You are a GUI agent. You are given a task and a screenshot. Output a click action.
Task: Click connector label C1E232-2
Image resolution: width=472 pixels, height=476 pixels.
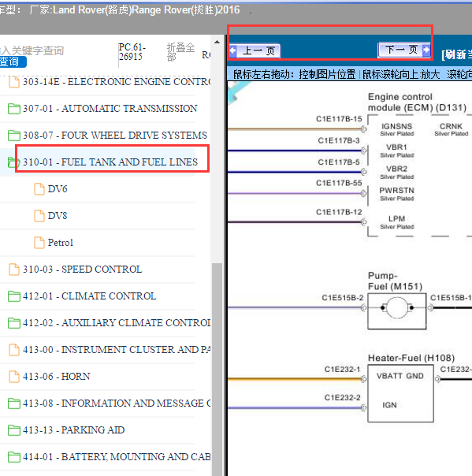[x=343, y=397]
